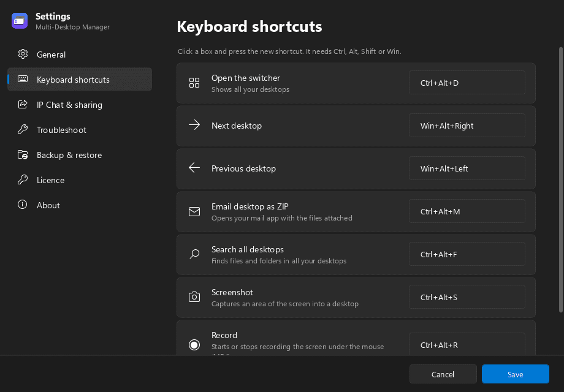This screenshot has width=564, height=392.
Task: Click 'Captures an area of the screen' description
Action: tap(285, 304)
